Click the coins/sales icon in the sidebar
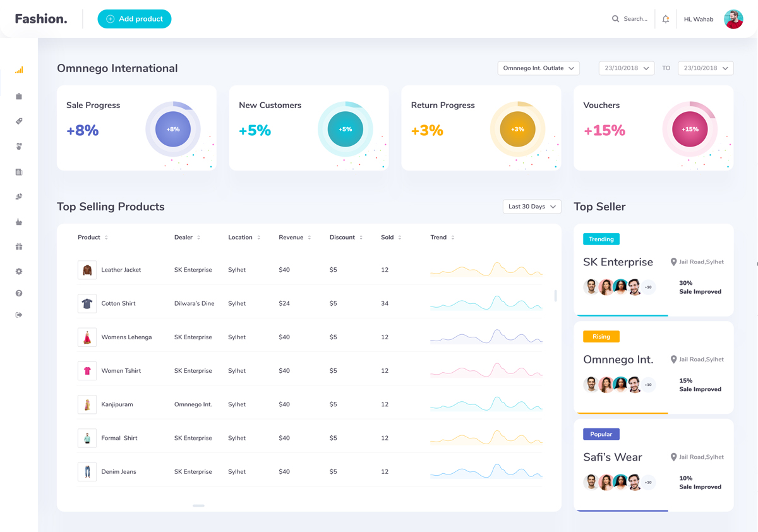 click(x=18, y=196)
